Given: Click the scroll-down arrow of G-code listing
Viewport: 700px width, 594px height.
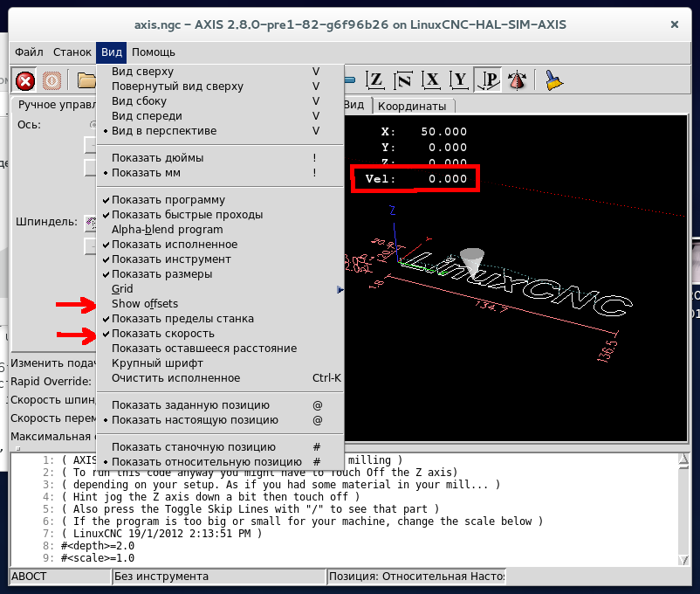Looking at the screenshot, I should pos(683,560).
